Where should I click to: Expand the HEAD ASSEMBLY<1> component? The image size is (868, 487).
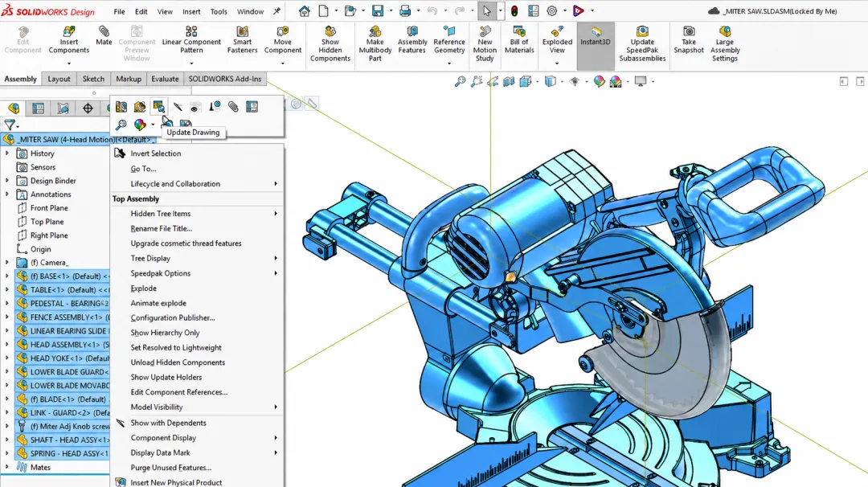tap(7, 344)
